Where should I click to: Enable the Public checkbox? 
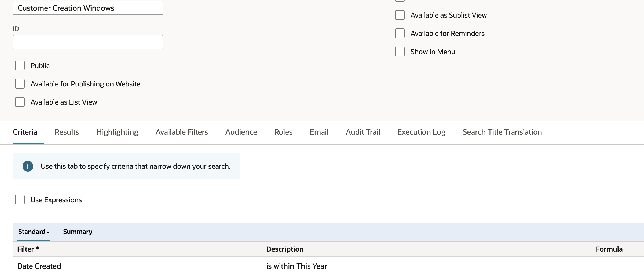pos(20,65)
